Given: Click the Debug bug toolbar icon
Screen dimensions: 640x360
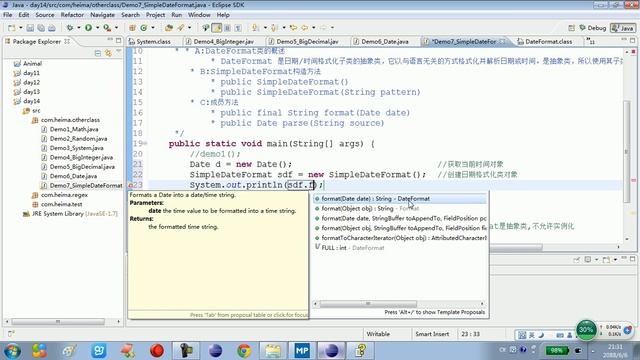Looking at the screenshot, I should click(x=70, y=28).
